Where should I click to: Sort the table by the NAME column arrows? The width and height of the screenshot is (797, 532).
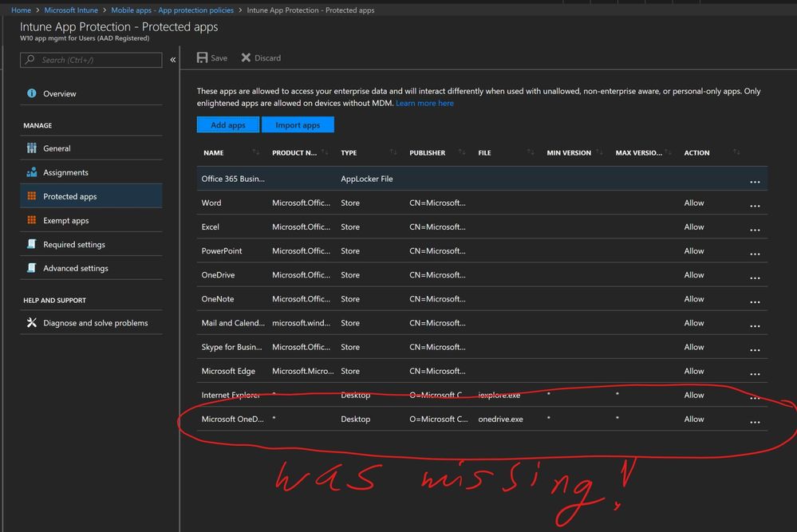pyautogui.click(x=255, y=152)
